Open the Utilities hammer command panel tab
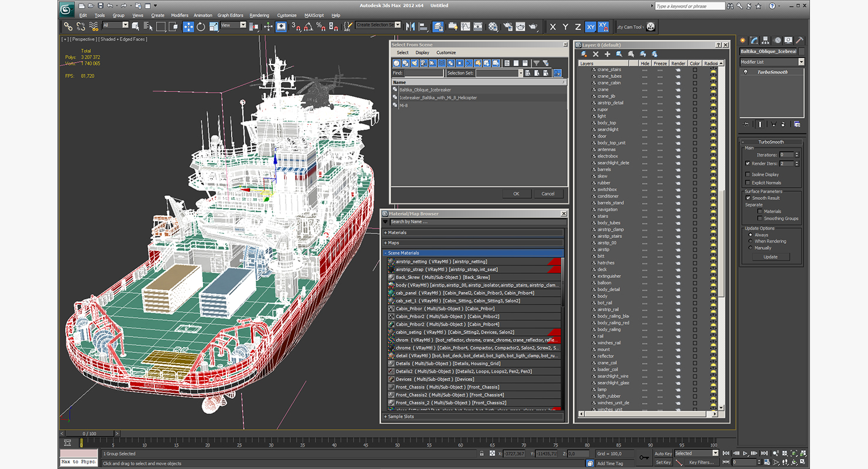This screenshot has height=469, width=868. (x=799, y=40)
